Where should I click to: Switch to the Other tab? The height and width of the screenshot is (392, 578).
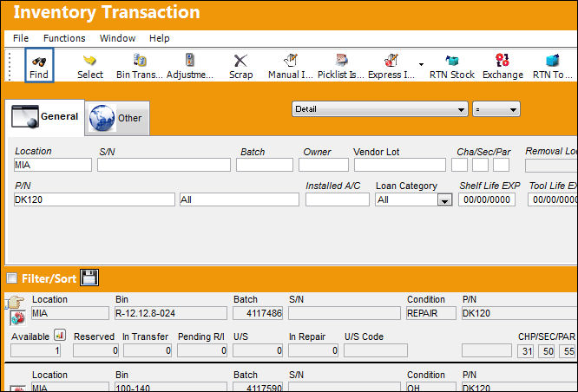pos(117,118)
